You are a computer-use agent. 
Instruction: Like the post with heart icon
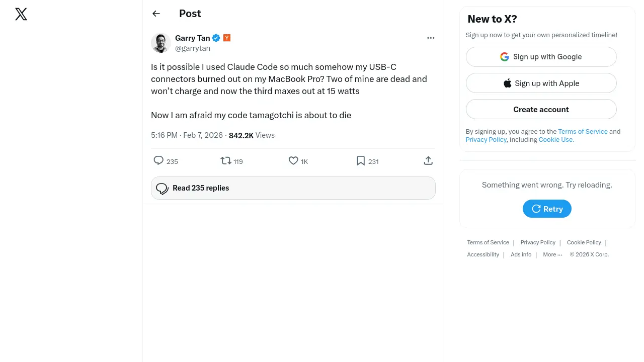tap(293, 161)
